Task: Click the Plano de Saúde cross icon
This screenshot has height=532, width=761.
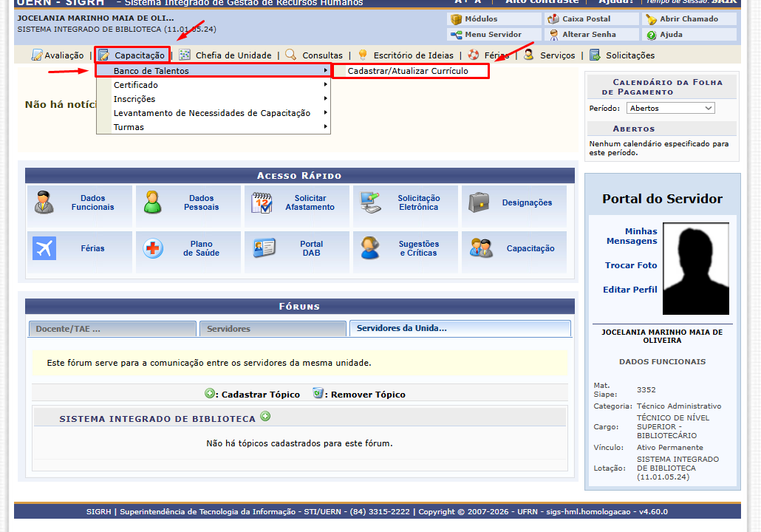Action: [153, 248]
